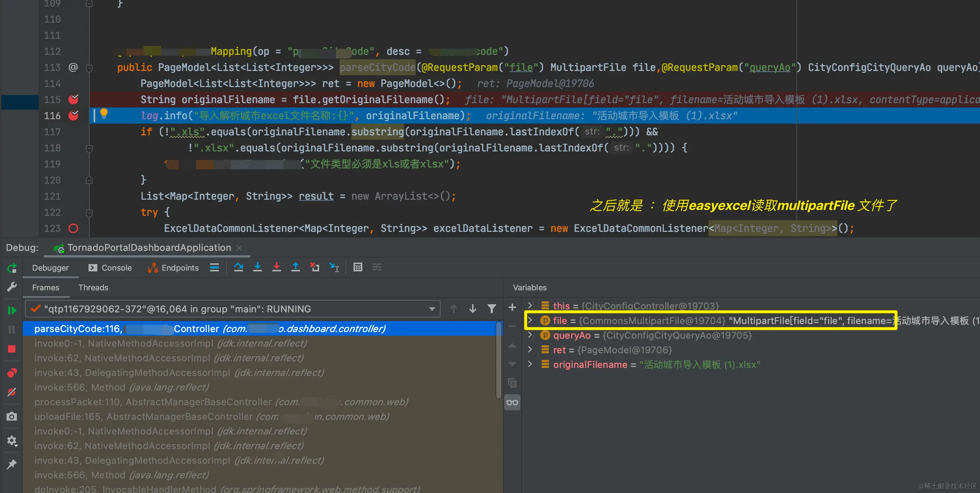This screenshot has width=980, height=493.
Task: Toggle the breakpoint on line 116
Action: coord(74,116)
